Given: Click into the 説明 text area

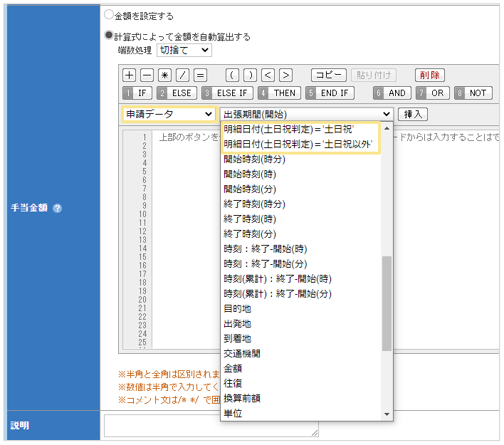Looking at the screenshot, I should coord(211,425).
